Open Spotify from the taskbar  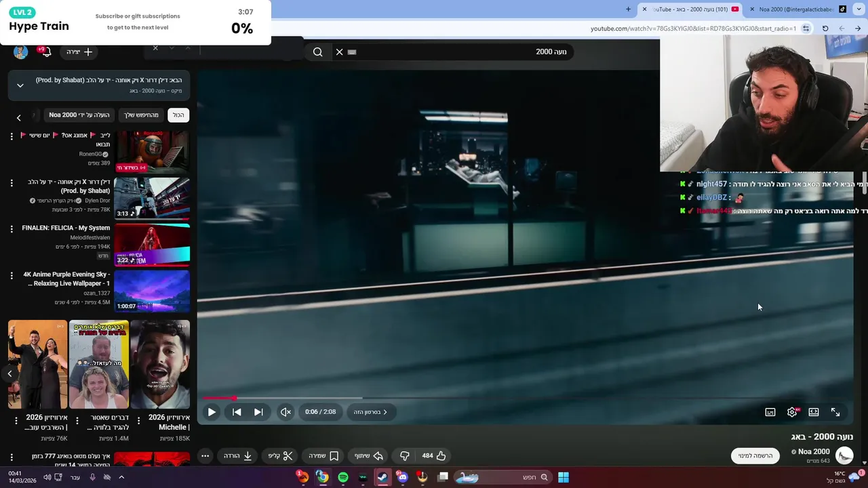343,477
